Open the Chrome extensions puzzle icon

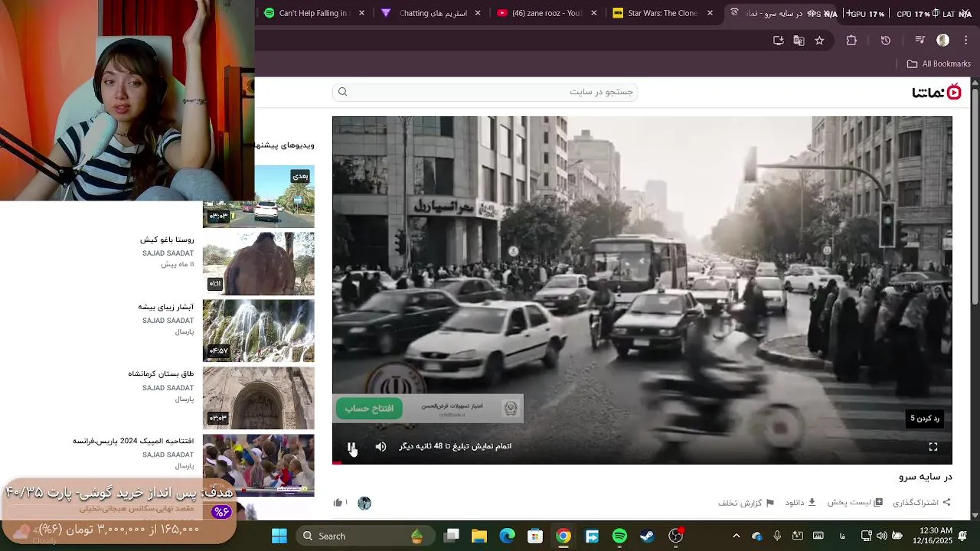tap(851, 41)
